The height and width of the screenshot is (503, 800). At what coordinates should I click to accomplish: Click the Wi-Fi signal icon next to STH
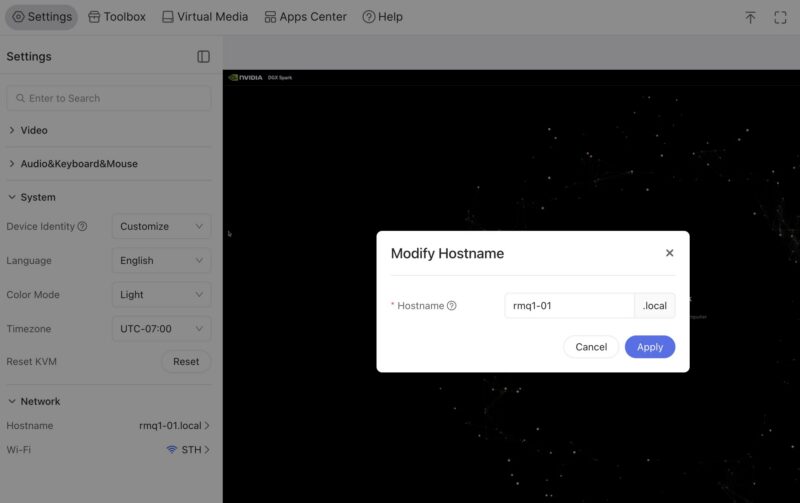click(171, 449)
